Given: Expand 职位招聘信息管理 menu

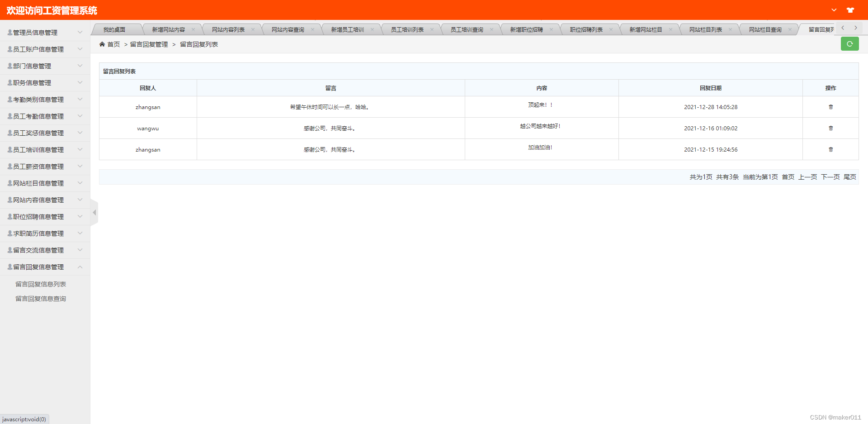Looking at the screenshot, I should (x=45, y=217).
